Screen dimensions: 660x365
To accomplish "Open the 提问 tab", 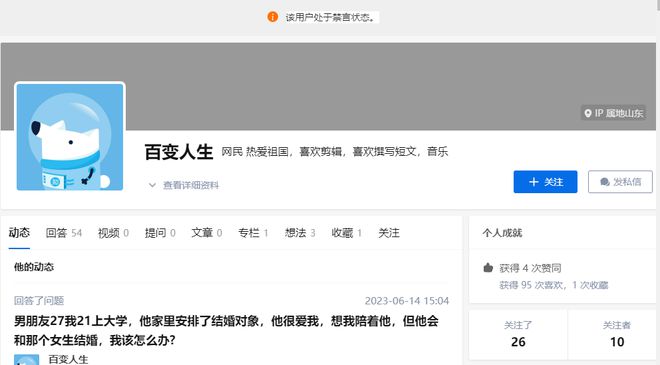I will (x=160, y=233).
